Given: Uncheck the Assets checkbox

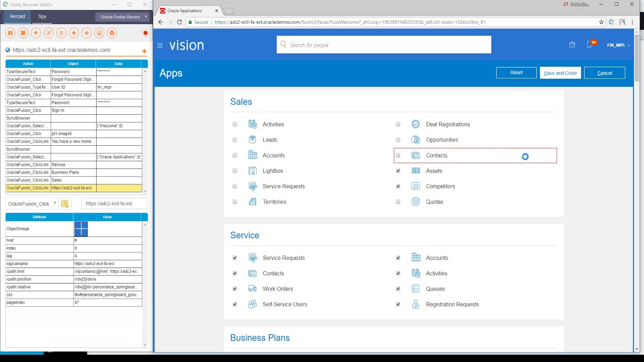Looking at the screenshot, I should 398,171.
